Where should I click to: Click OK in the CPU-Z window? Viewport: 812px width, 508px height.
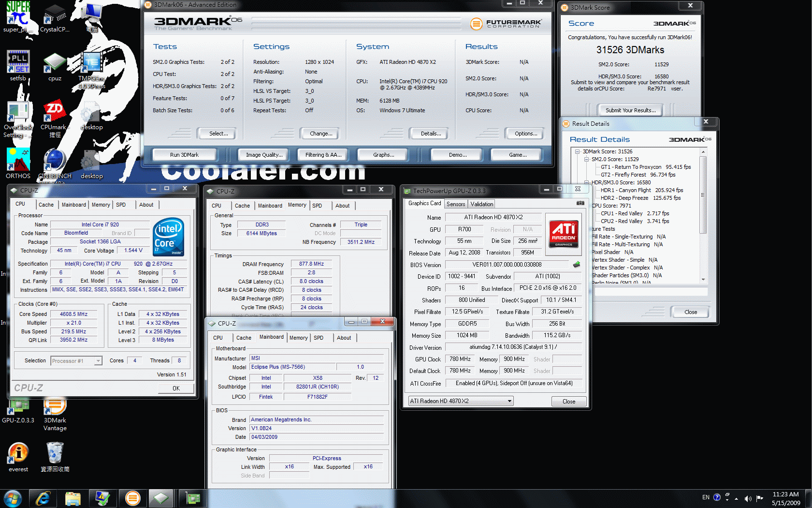(x=176, y=388)
